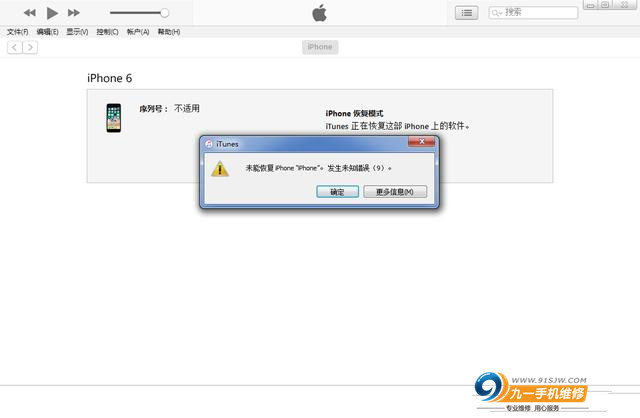Screen dimensions: 640x418
Task: Click the search magnifier icon
Action: coord(496,13)
